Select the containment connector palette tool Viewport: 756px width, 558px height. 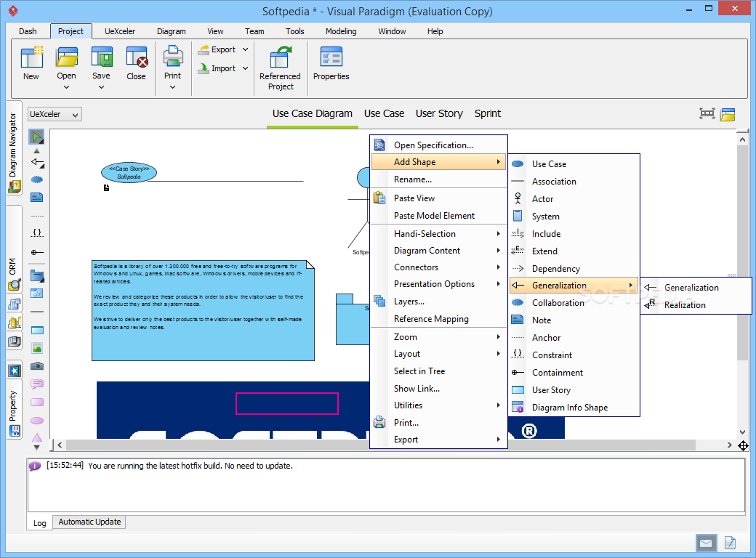tap(37, 253)
